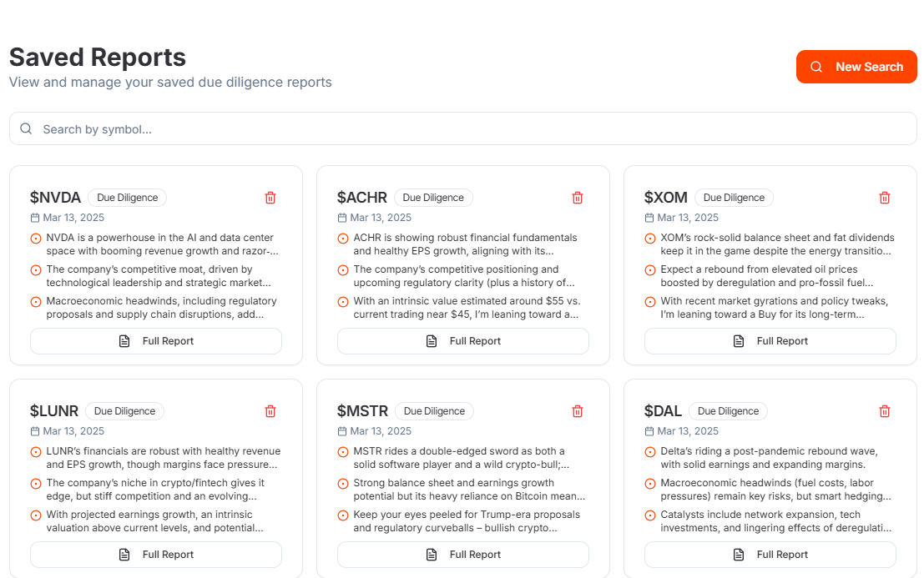Click the Due Diligence badge on $DAL
924x578 pixels.
point(728,411)
